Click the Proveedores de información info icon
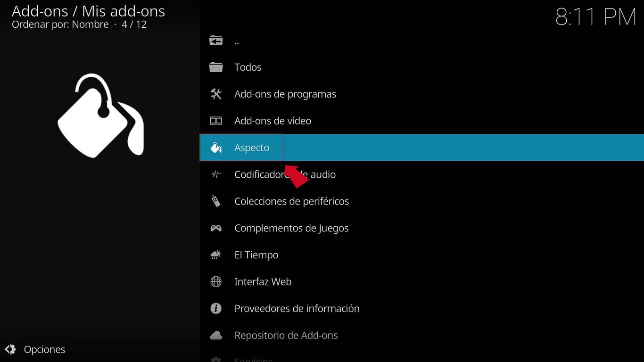644x362 pixels. (216, 308)
